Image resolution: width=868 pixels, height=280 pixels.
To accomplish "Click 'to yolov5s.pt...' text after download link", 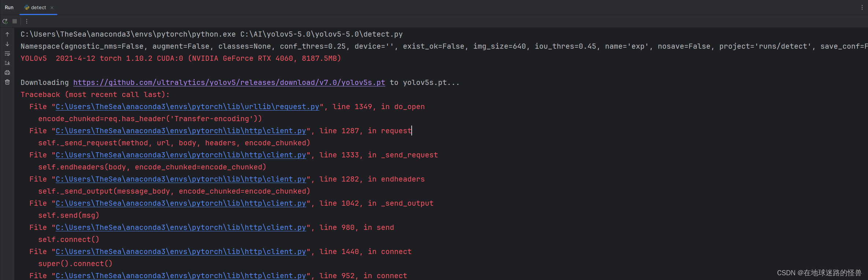I will (x=424, y=83).
